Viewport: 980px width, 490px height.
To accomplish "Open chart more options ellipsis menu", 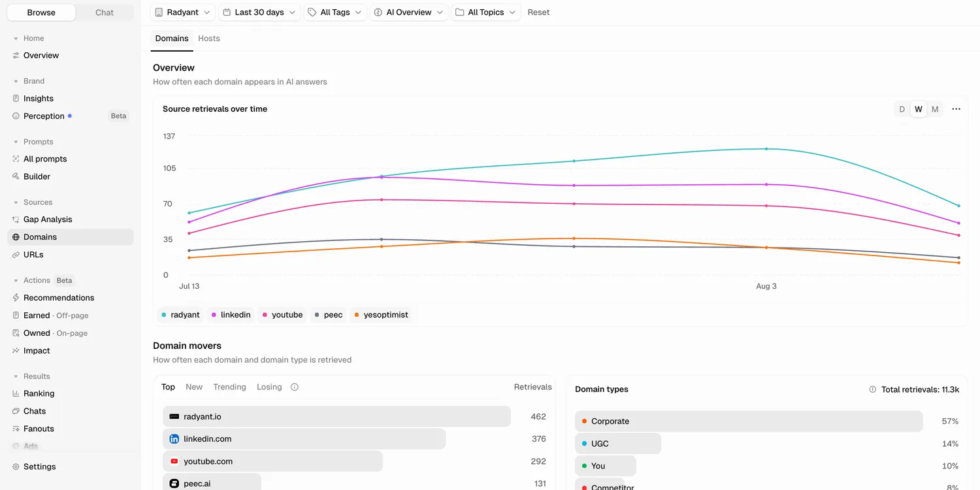I will click(x=956, y=109).
